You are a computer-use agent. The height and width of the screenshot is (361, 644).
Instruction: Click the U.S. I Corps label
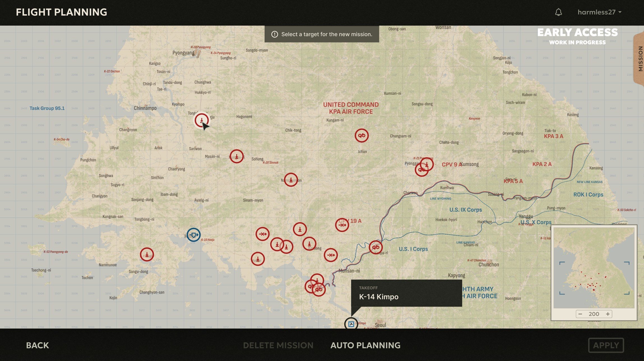tap(413, 249)
